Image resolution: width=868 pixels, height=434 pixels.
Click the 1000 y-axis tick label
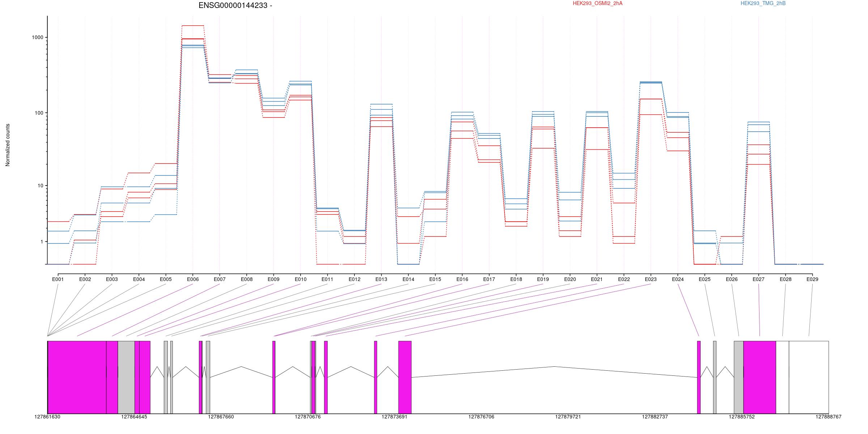point(38,37)
